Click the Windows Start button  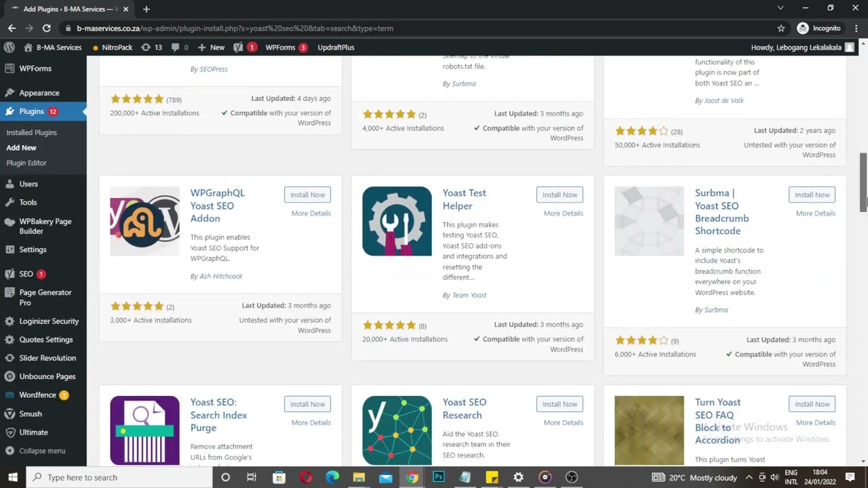coord(13,477)
